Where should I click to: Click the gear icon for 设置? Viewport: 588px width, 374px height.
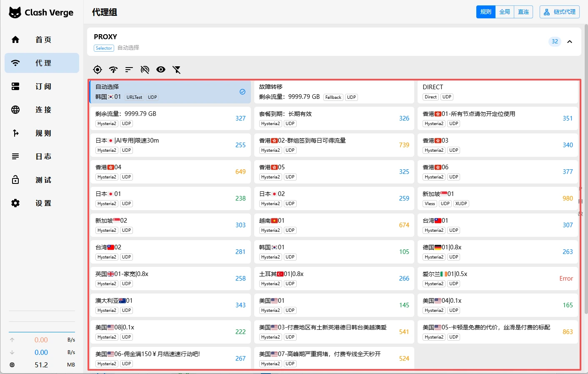pos(15,203)
